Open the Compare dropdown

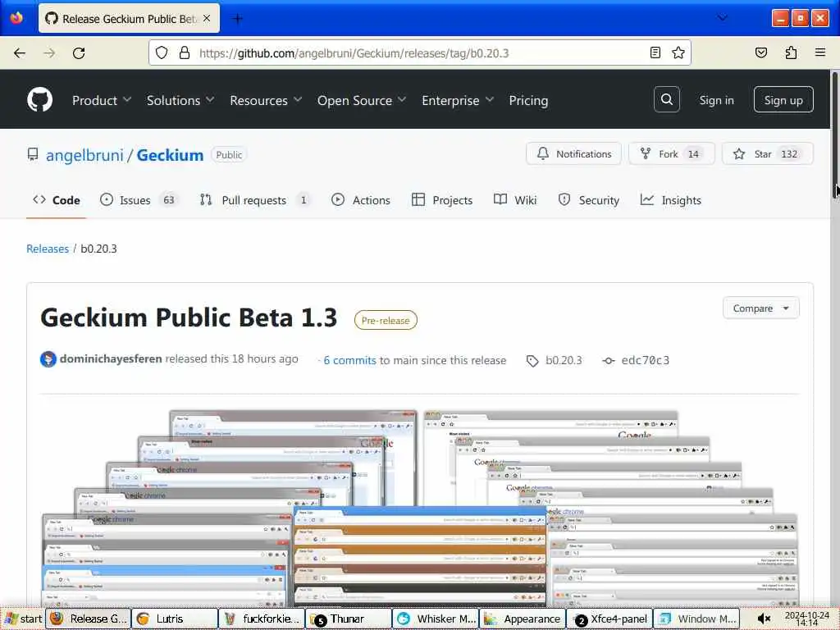coord(760,308)
